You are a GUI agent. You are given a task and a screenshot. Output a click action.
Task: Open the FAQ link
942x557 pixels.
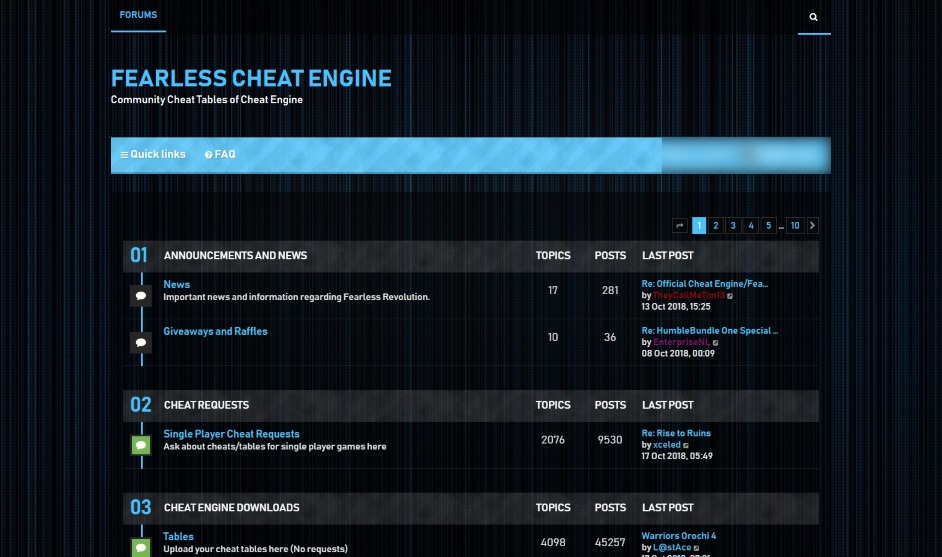click(x=220, y=154)
